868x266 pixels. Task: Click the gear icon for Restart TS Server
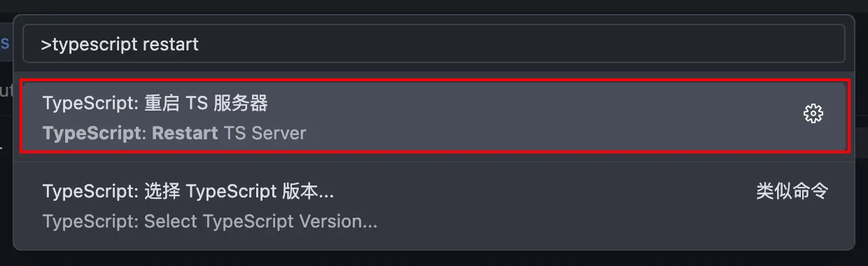tap(813, 113)
